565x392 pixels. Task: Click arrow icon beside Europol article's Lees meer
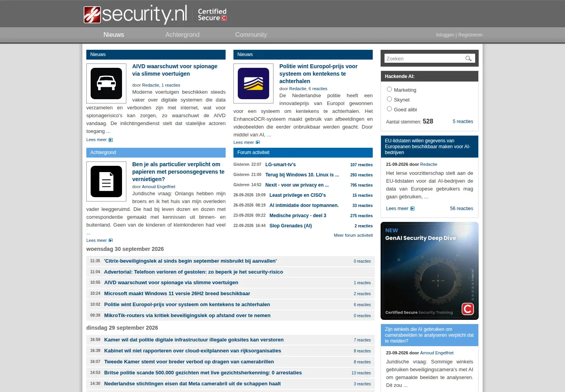tap(258, 143)
